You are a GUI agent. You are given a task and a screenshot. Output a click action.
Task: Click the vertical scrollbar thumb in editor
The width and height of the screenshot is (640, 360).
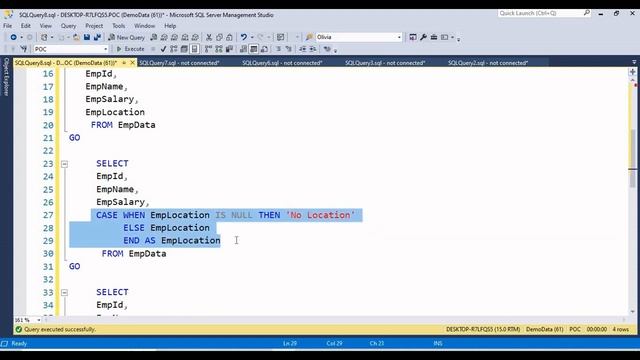coord(633,158)
